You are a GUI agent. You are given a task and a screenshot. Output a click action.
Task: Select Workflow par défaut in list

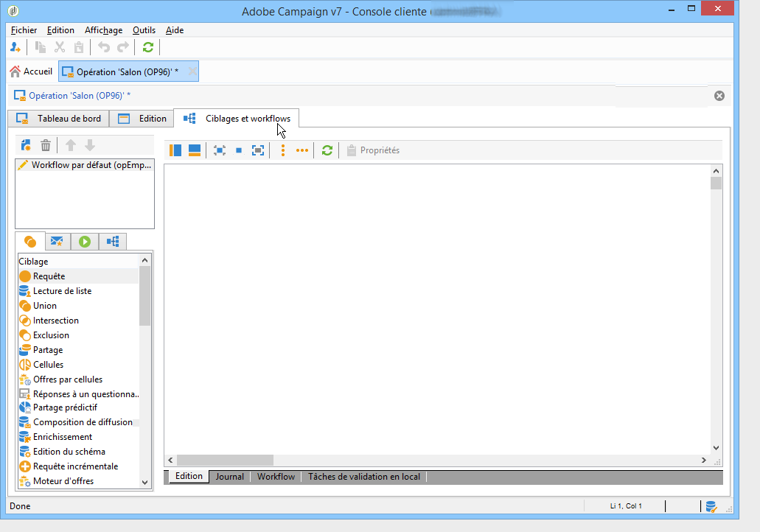coord(85,165)
